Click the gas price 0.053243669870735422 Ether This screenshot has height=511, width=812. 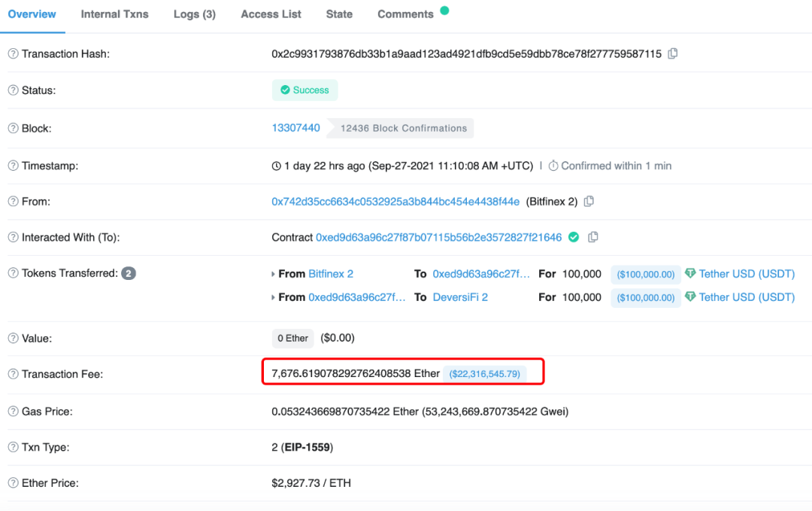345,412
